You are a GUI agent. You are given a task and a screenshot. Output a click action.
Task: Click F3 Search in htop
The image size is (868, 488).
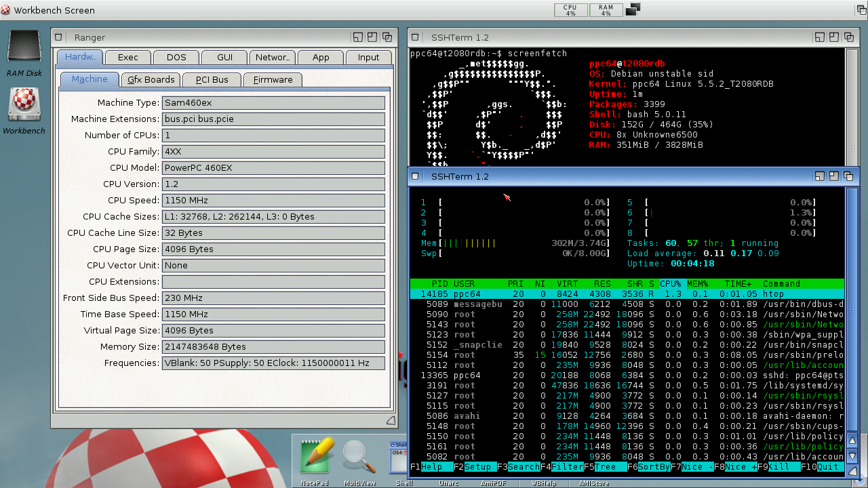518,467
